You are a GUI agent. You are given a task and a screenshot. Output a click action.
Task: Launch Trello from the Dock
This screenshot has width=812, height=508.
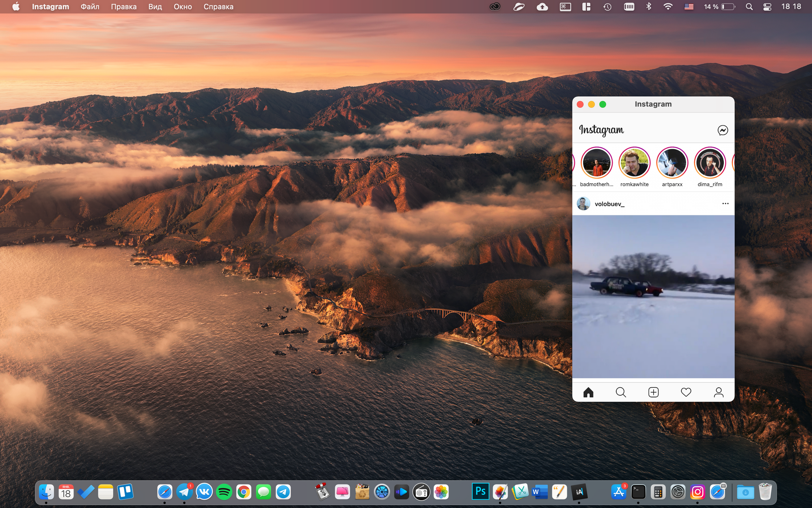(x=125, y=492)
